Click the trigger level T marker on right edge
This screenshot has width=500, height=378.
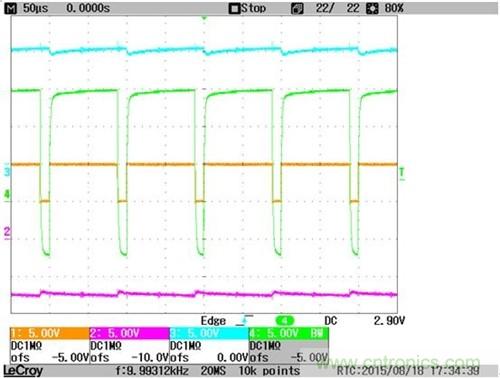point(402,174)
